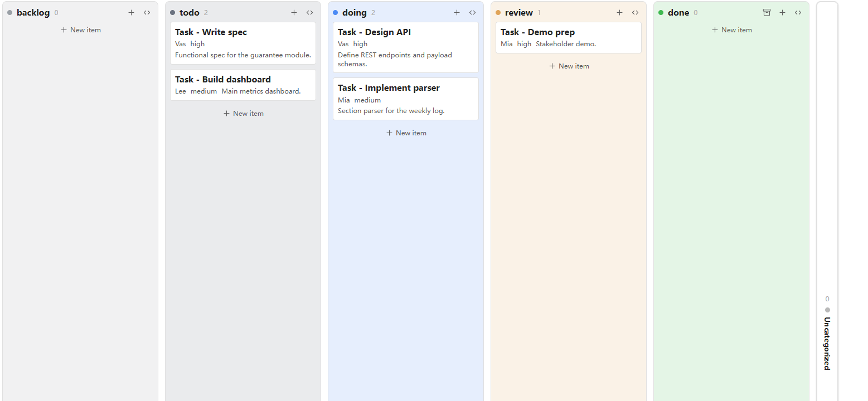Collapse the review column with arrows icon
This screenshot has width=868, height=401.
(x=635, y=13)
